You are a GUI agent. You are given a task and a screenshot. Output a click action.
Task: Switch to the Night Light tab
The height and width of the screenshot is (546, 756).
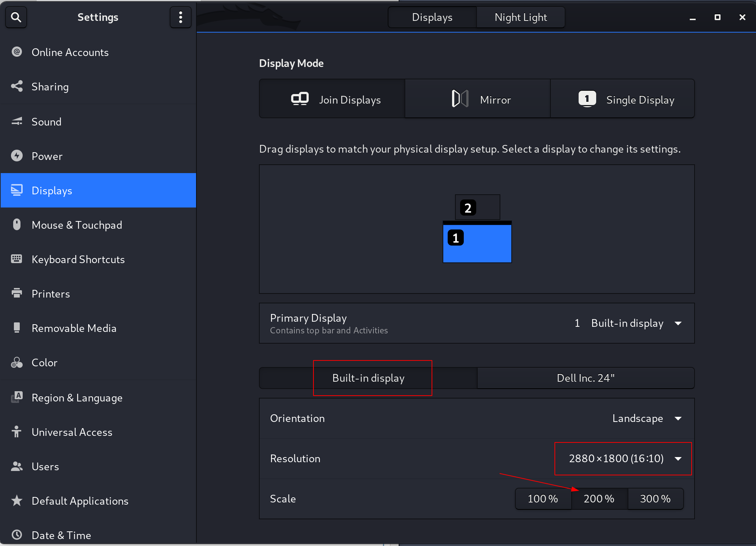(x=520, y=17)
